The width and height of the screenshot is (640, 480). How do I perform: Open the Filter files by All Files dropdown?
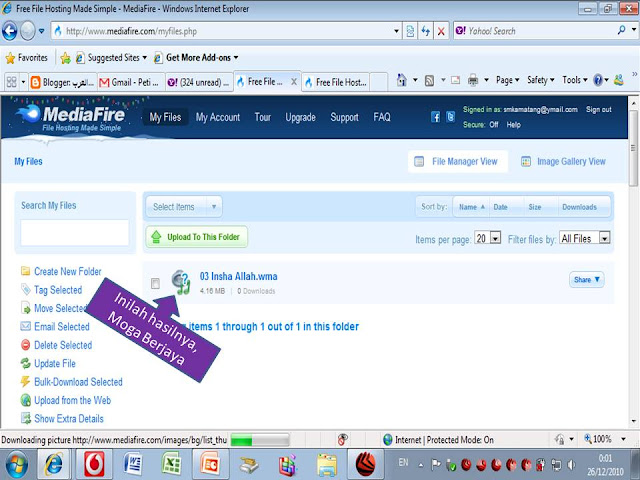pos(585,238)
